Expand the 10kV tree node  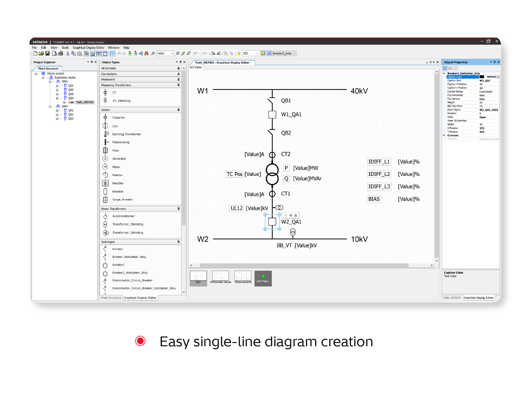[50, 106]
